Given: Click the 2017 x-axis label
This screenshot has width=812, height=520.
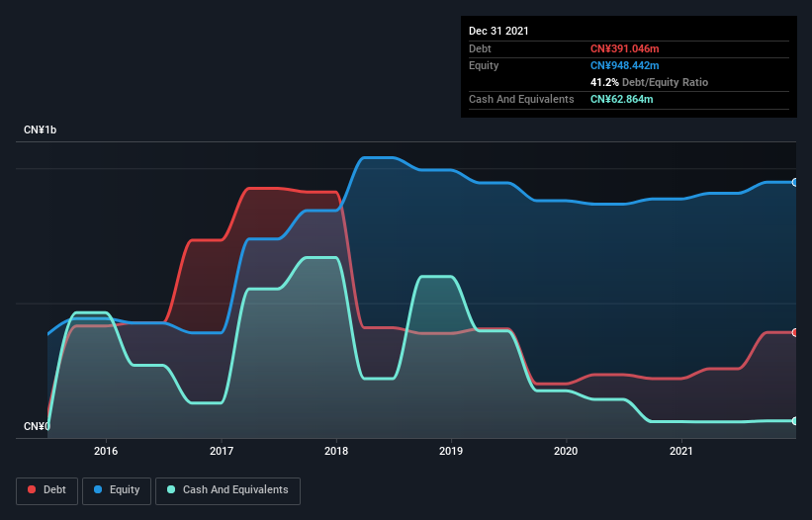Looking at the screenshot, I should click(222, 451).
